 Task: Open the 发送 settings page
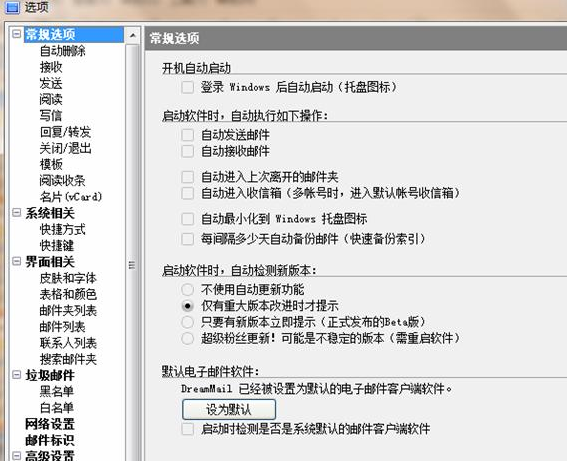(51, 84)
